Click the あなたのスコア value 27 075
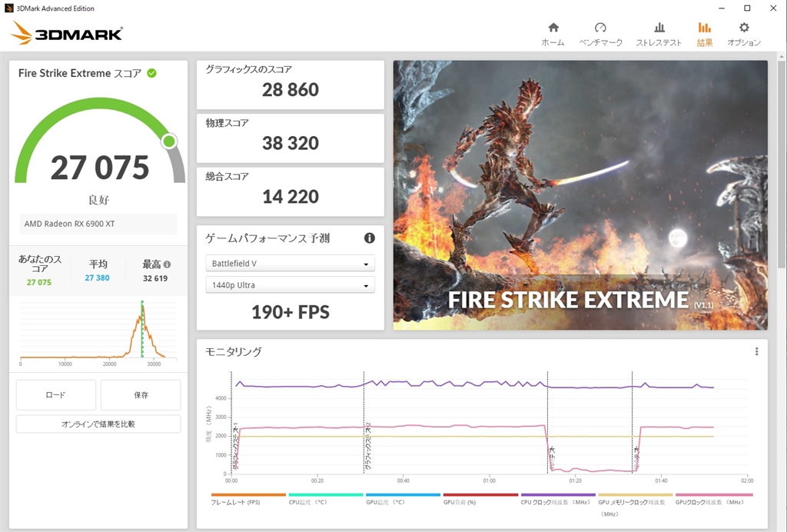Viewport: 787px width, 532px height. click(39, 283)
